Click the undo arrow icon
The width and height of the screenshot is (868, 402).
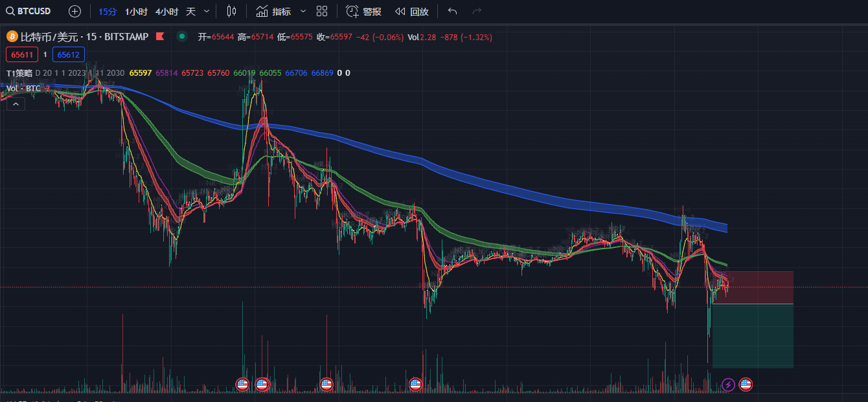click(x=452, y=11)
